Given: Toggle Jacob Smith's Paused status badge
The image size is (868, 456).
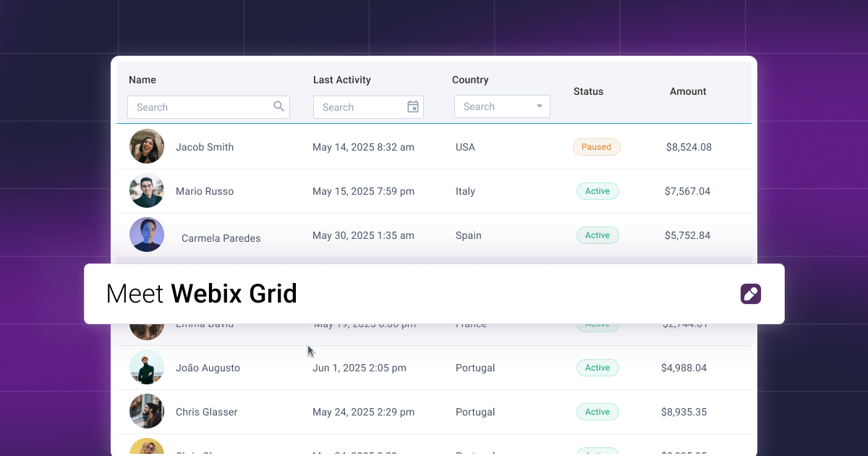Looking at the screenshot, I should point(596,146).
